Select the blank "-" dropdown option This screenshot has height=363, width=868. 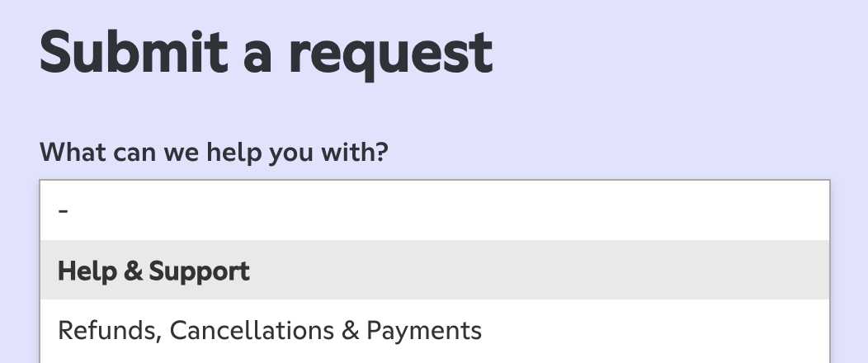[434, 210]
